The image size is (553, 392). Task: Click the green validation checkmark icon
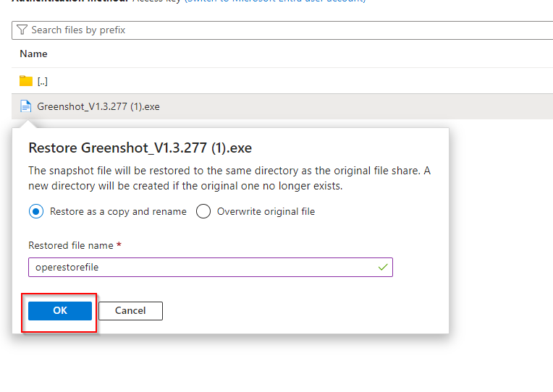coord(383,268)
